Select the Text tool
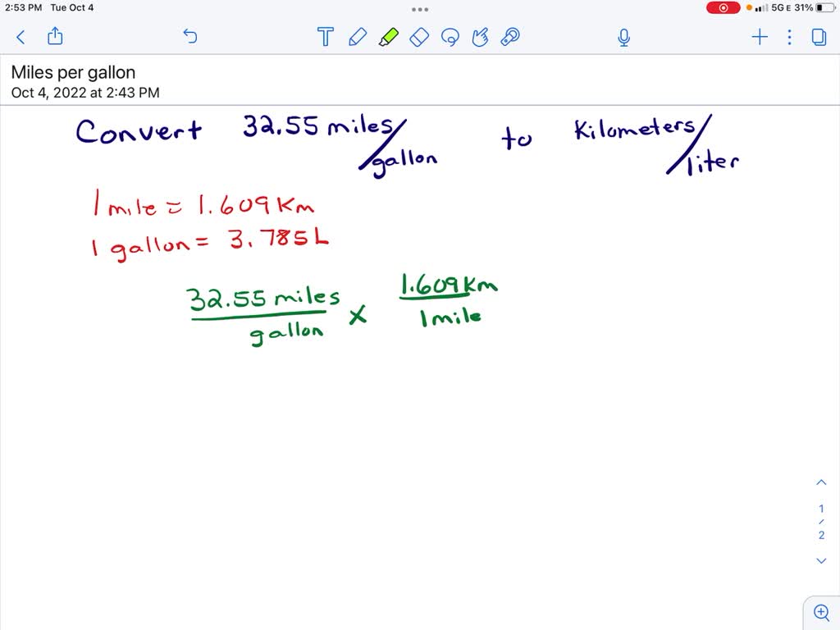Viewport: 840px width, 630px height. coord(325,37)
